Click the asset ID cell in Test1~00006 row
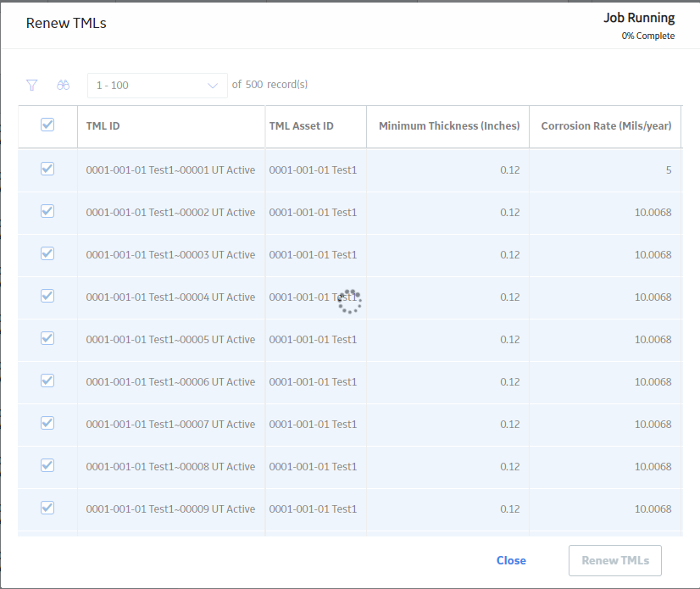 (313, 382)
